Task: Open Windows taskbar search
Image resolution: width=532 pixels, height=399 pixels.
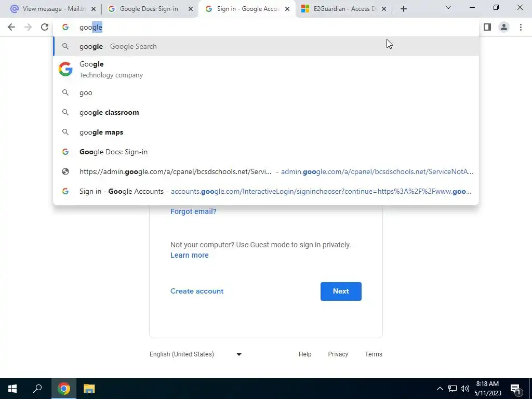Action: click(37, 389)
